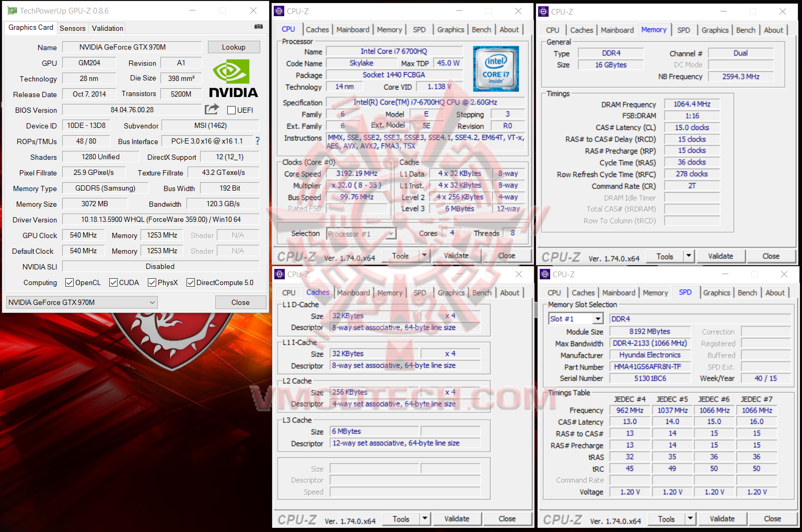
Task: Expand the Tools arrow in the SPD CPU-Z window
Action: point(691,519)
